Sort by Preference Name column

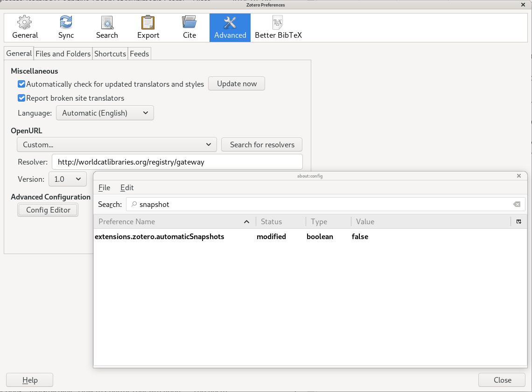[174, 221]
